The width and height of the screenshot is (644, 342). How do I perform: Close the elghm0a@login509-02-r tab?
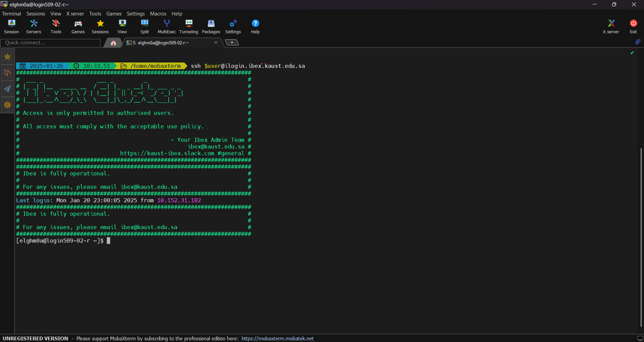(216, 42)
